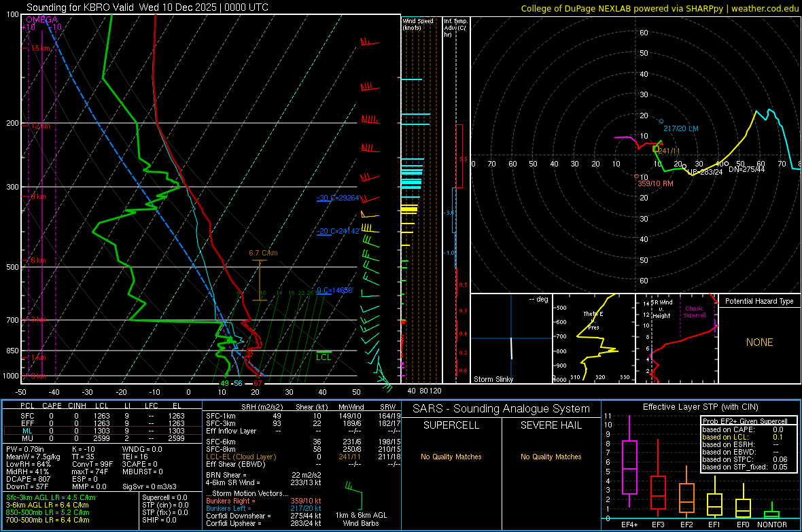This screenshot has height=532, width=802.
Task: Click the TEI = 16 value
Action: click(135, 457)
